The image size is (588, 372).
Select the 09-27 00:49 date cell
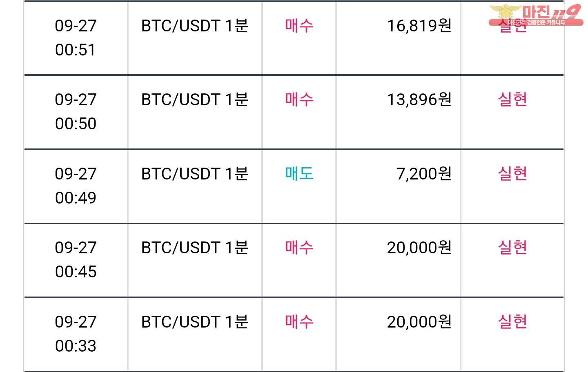[76, 186]
